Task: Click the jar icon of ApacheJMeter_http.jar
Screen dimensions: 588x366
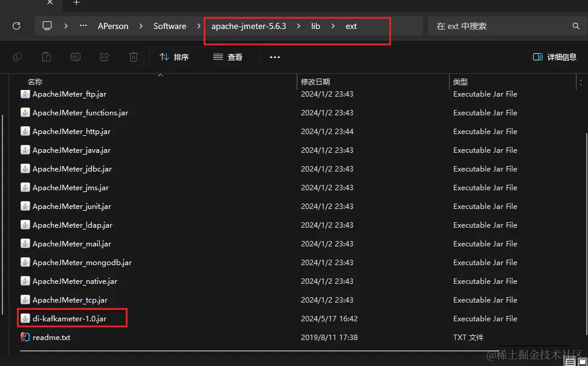Action: point(25,132)
